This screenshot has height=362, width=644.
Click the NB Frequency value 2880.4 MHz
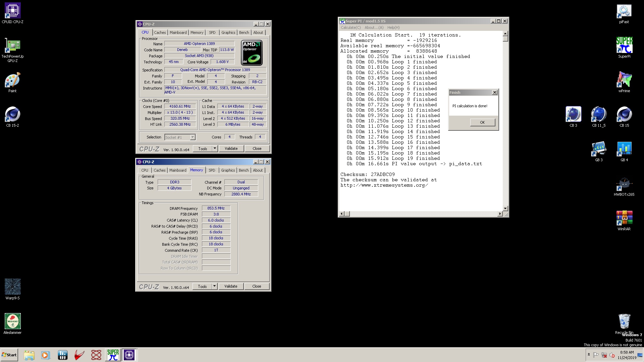click(241, 194)
